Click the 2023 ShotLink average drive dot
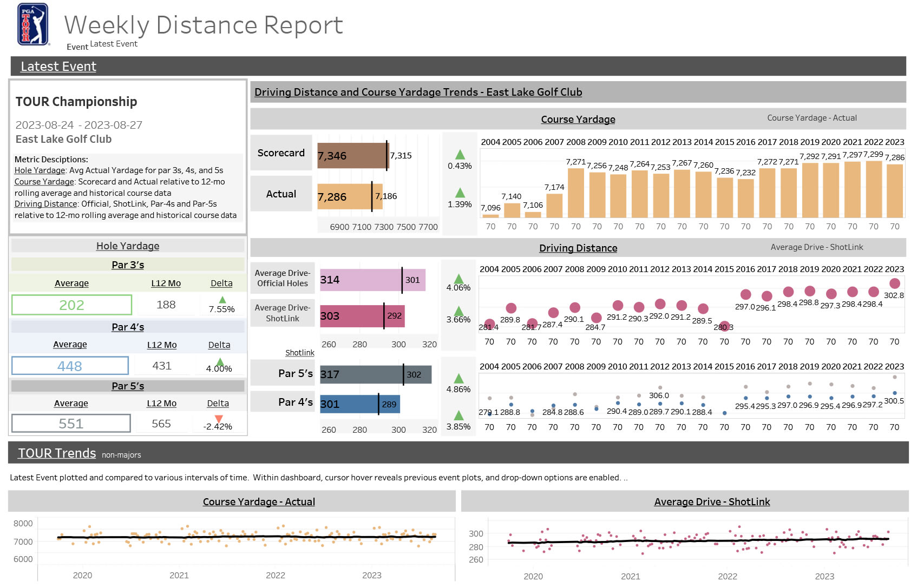917x588 pixels. coord(895,282)
